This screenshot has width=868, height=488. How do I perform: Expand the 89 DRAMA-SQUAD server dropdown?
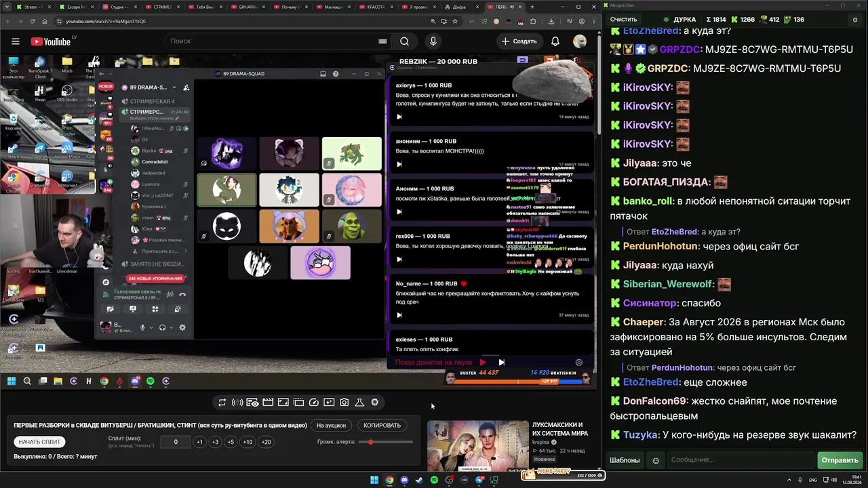174,87
